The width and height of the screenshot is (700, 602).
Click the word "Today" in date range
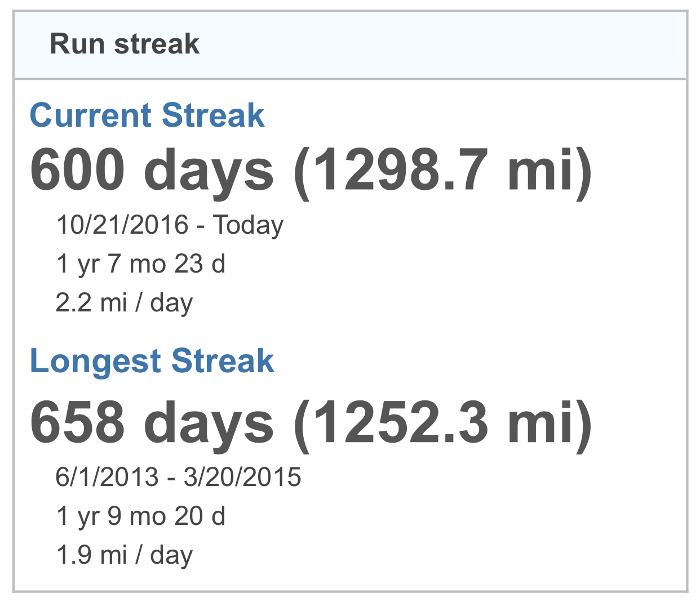(248, 225)
